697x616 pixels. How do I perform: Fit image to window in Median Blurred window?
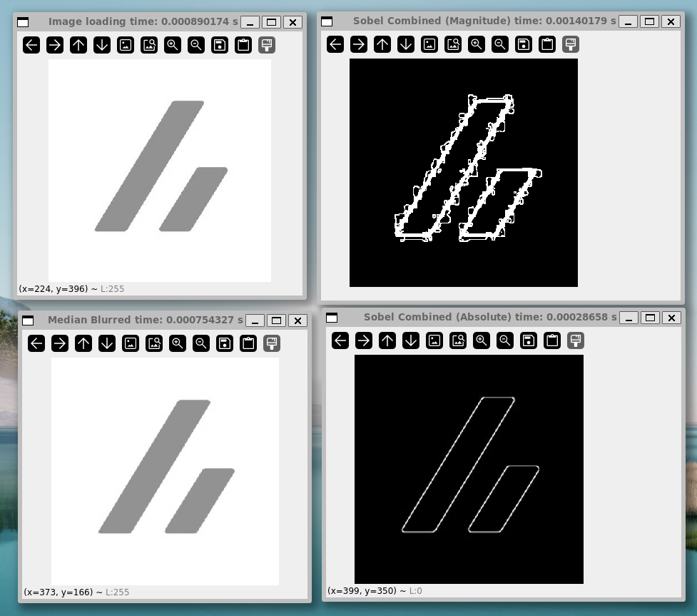point(154,343)
